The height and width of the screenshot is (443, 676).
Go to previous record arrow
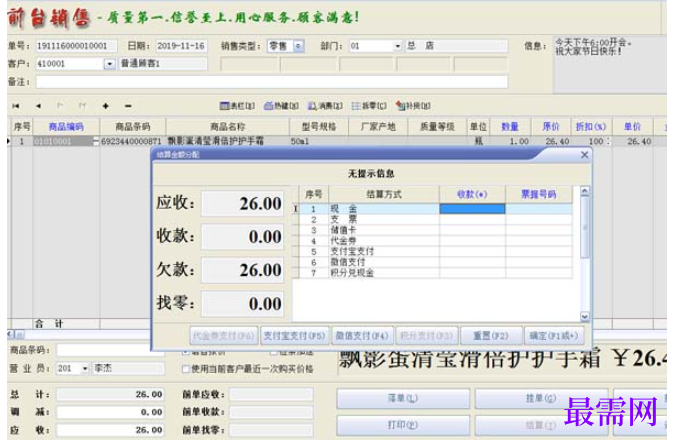click(38, 106)
